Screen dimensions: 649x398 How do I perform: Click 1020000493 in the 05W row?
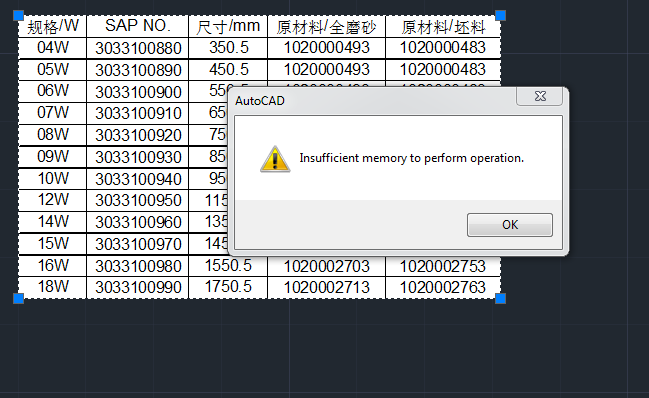(x=327, y=70)
